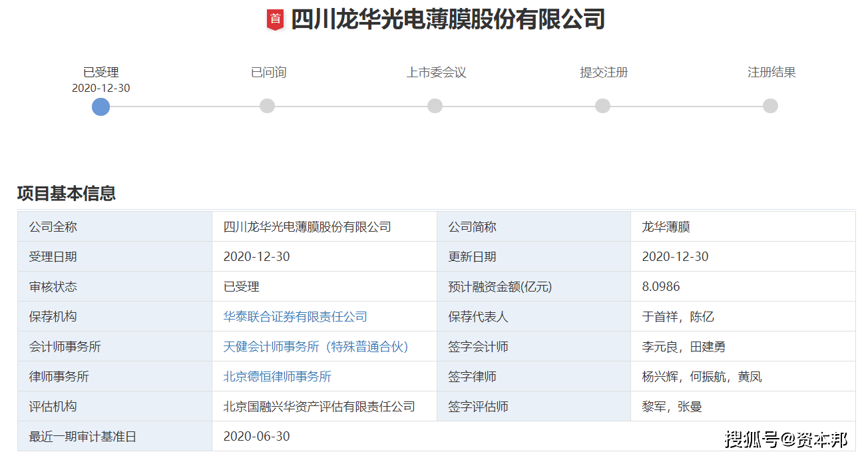Click the 签字评估师 table label
The height and width of the screenshot is (458, 868).
point(478,407)
